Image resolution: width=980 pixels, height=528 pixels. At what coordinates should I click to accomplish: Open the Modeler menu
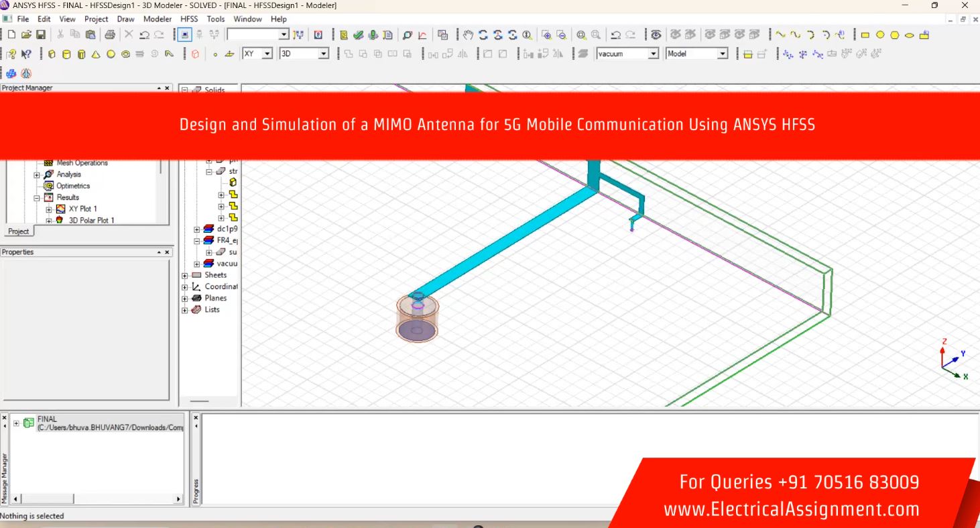(158, 19)
